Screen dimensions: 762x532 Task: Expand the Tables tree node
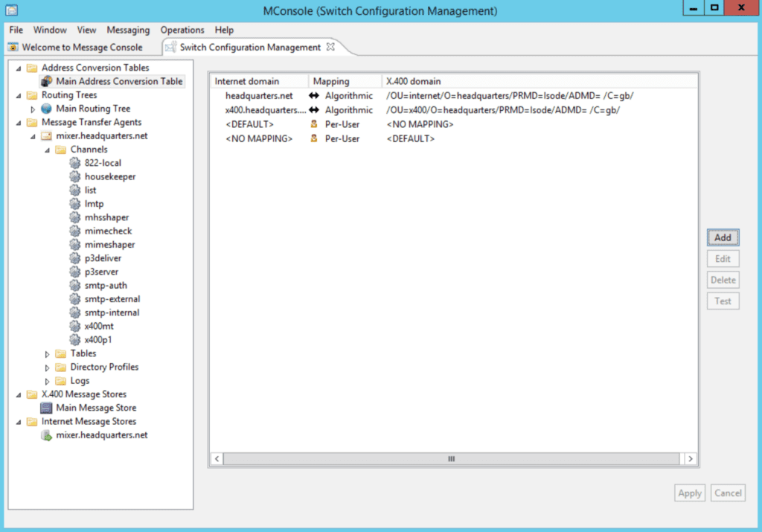pos(47,353)
